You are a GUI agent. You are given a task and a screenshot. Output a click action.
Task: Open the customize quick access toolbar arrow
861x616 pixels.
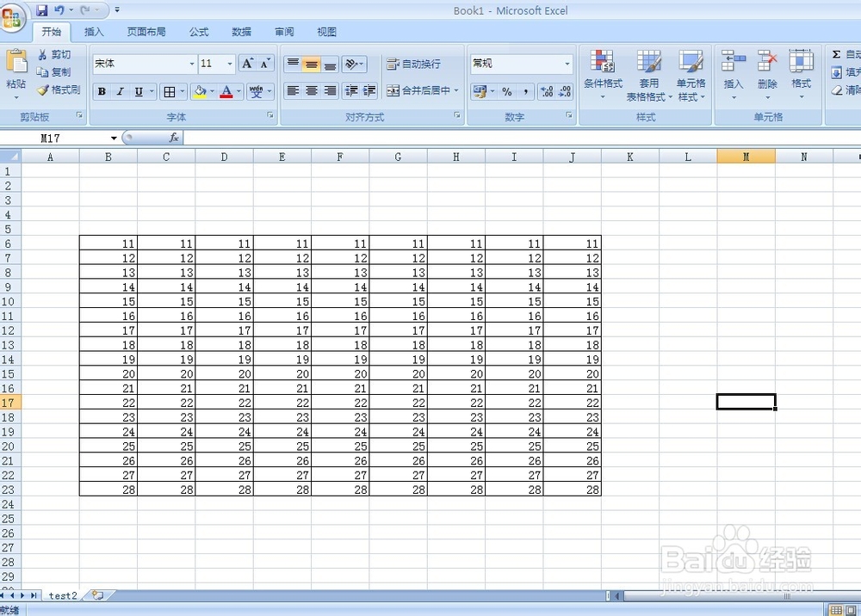(x=117, y=9)
